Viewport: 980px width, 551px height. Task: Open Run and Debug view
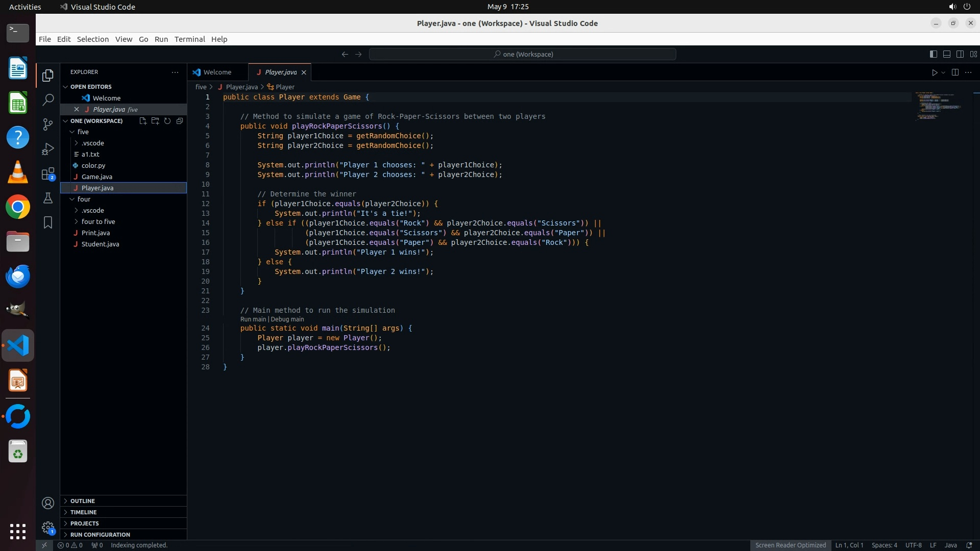click(x=48, y=149)
